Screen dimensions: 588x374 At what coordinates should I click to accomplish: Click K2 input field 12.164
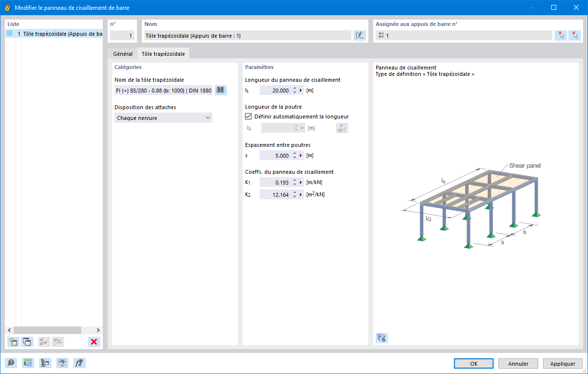[x=275, y=194]
